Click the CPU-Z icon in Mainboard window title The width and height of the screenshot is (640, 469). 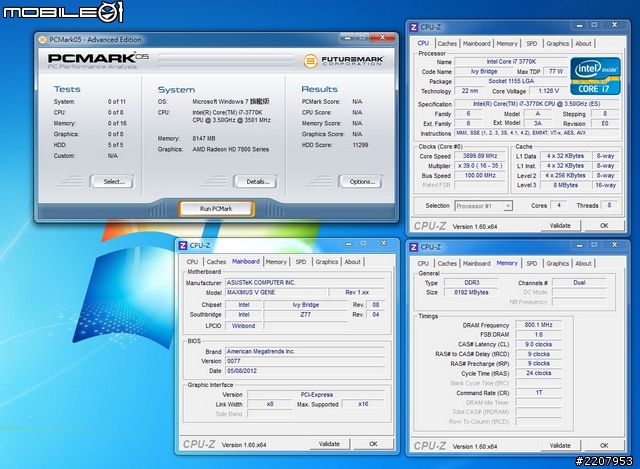pyautogui.click(x=183, y=245)
